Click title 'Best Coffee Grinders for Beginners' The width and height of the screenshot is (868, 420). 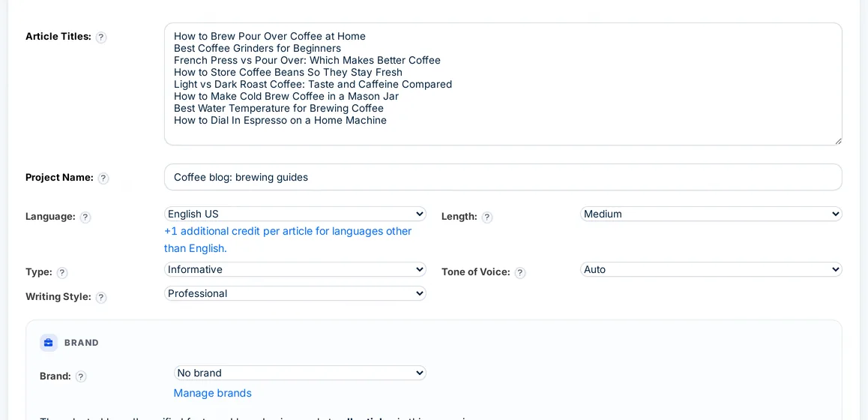click(x=257, y=49)
